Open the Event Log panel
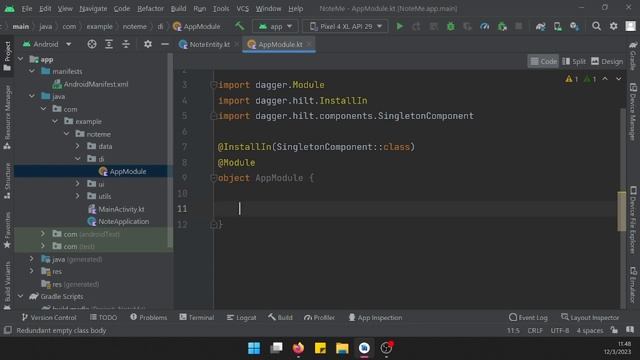640x360 pixels. pyautogui.click(x=528, y=318)
